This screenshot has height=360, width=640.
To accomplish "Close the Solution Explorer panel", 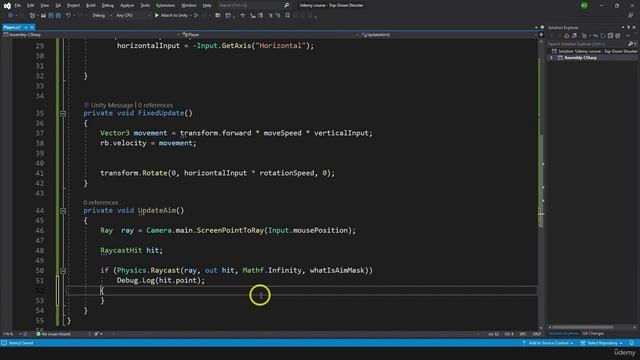I will 634,27.
